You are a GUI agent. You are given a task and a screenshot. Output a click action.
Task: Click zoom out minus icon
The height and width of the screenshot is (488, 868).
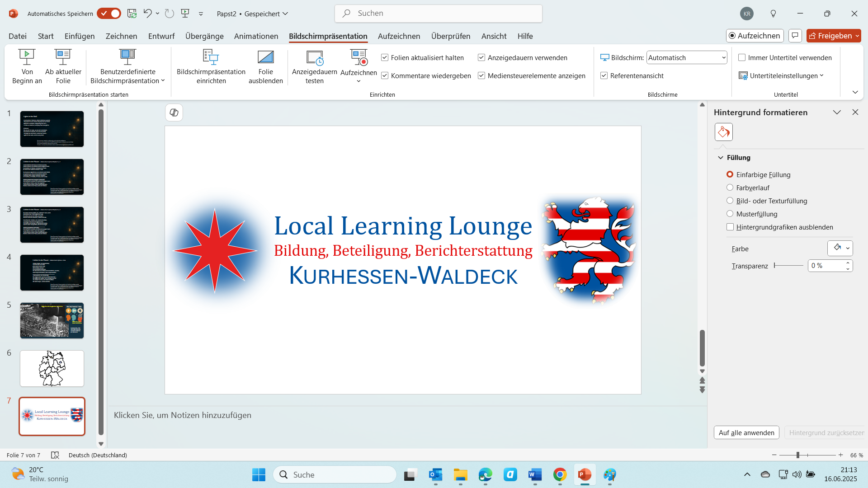pyautogui.click(x=774, y=455)
